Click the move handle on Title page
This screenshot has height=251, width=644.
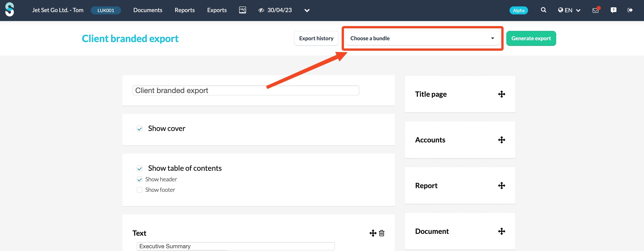coord(502,94)
